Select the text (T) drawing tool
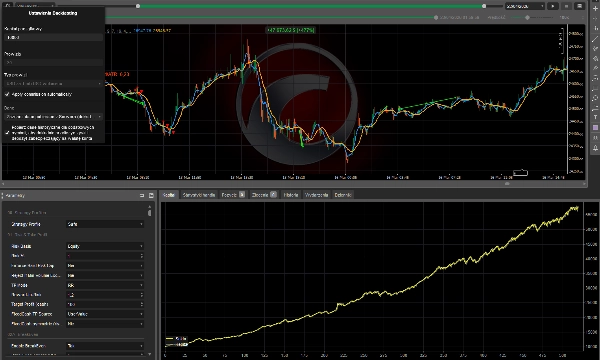The image size is (600, 360). (x=595, y=118)
